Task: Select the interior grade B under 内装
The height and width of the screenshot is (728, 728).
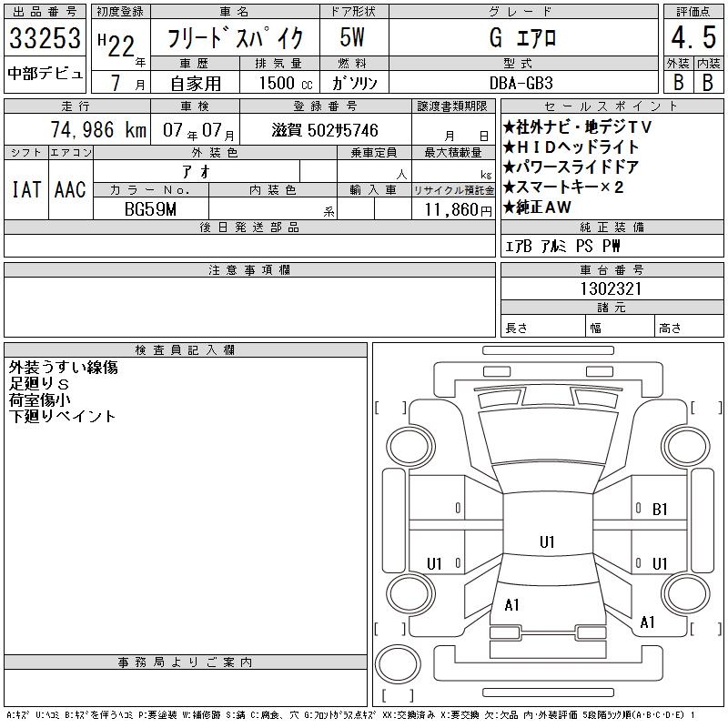Action: click(708, 83)
